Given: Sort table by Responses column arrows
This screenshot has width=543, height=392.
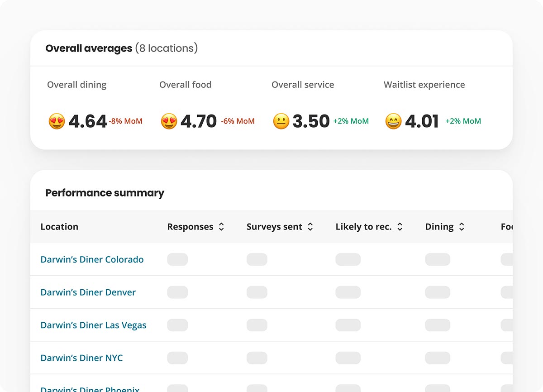Looking at the screenshot, I should pos(221,227).
